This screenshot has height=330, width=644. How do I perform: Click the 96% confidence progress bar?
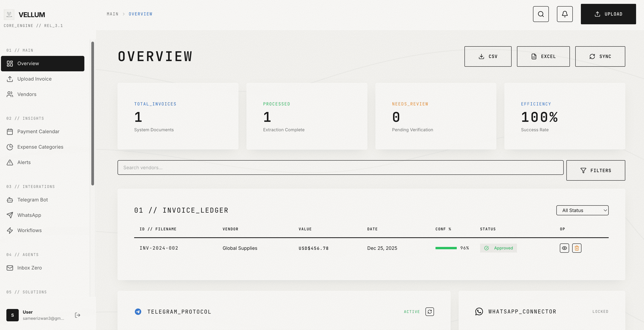click(x=446, y=248)
